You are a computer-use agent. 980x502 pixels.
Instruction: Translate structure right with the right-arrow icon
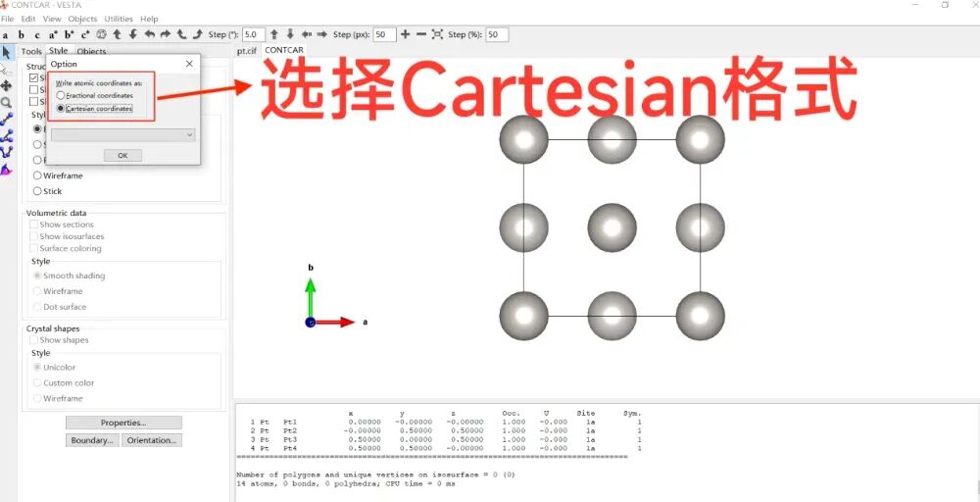pyautogui.click(x=321, y=34)
